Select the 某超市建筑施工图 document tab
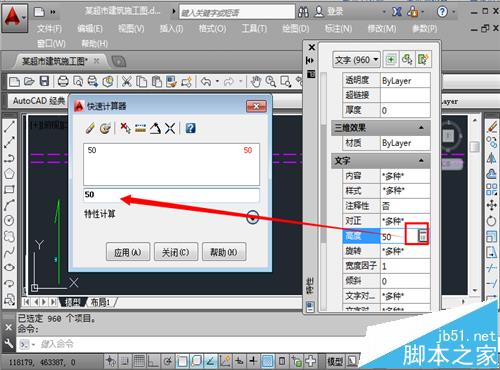This screenshot has width=500, height=370. 55,61
